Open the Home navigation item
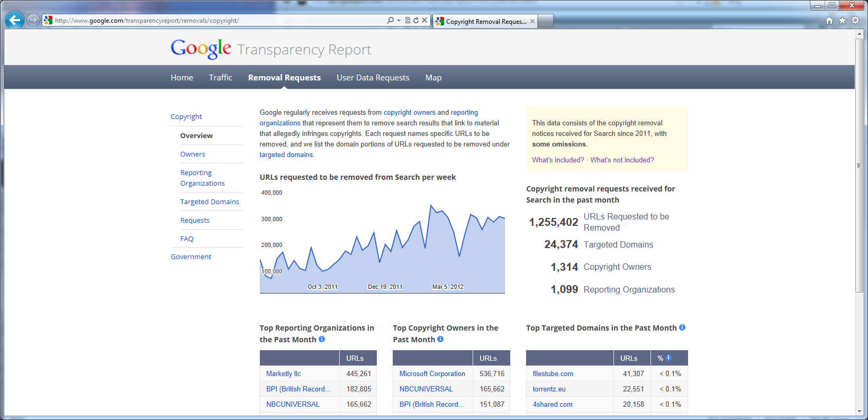The width and height of the screenshot is (868, 420). coord(182,77)
